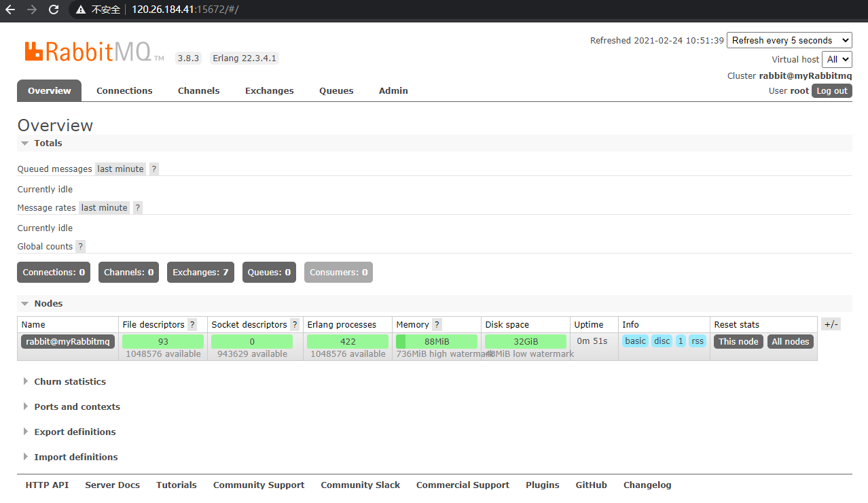Expand Ports and contexts section
The width and height of the screenshot is (868, 503).
pyautogui.click(x=71, y=406)
